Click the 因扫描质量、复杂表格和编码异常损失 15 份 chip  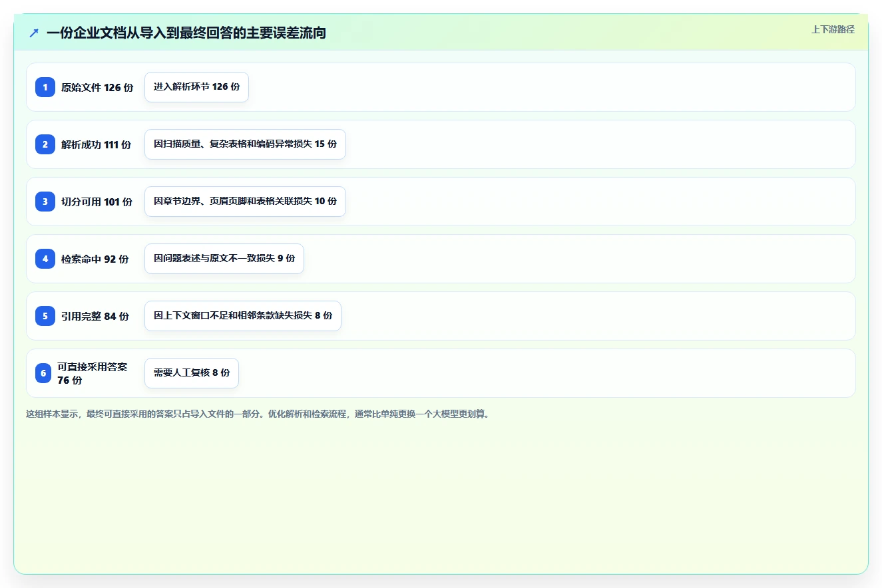point(245,144)
